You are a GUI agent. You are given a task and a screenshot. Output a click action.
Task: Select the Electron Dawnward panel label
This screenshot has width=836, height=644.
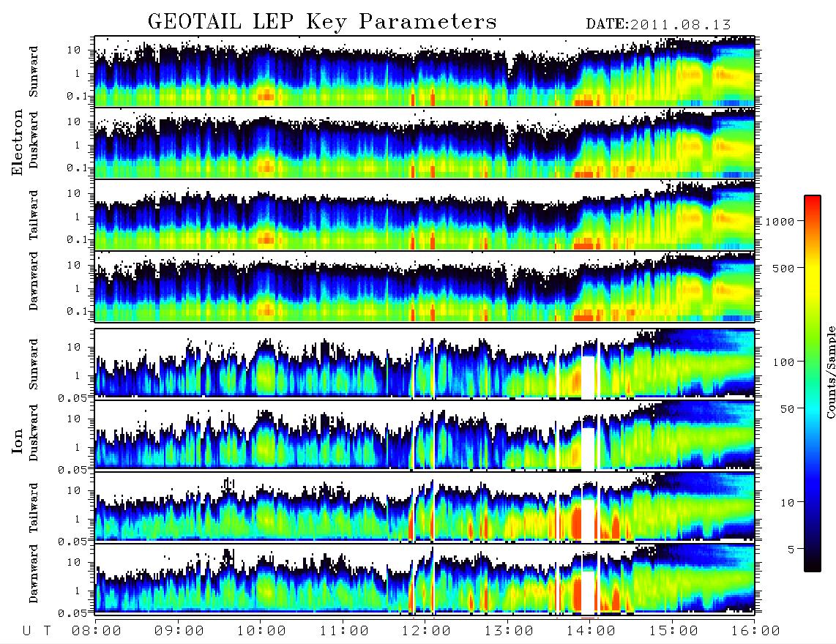[34, 281]
